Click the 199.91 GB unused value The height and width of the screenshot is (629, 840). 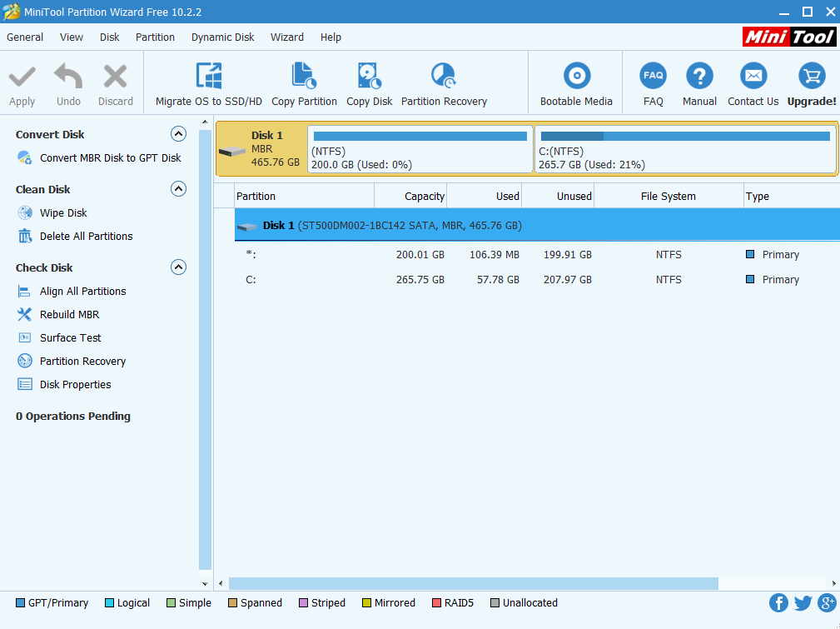pyautogui.click(x=567, y=255)
